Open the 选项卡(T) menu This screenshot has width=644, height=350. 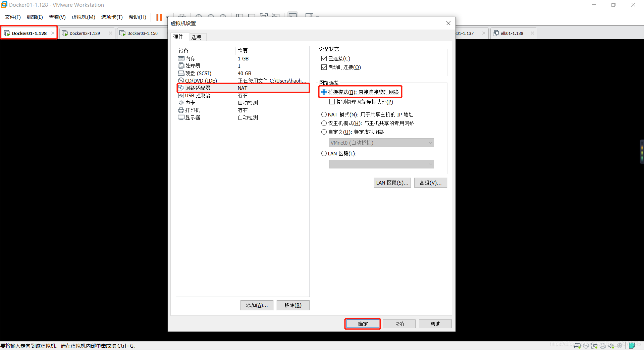112,17
